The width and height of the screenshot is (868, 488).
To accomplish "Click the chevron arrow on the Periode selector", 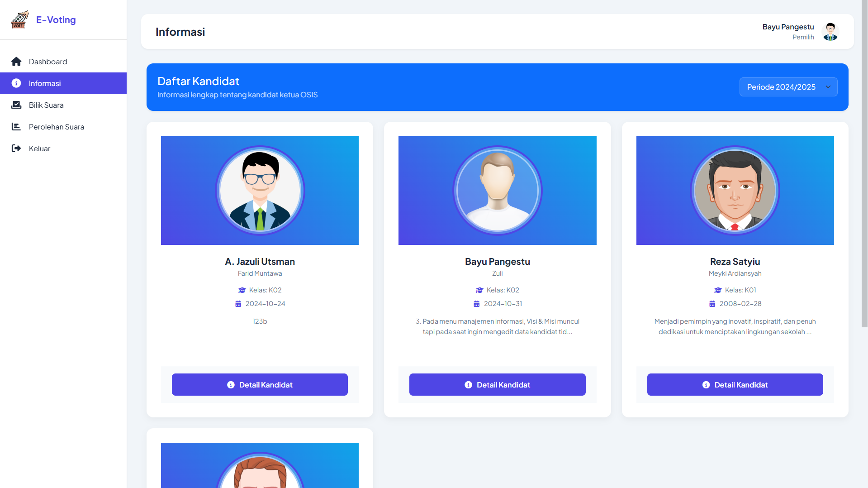I will click(x=828, y=87).
